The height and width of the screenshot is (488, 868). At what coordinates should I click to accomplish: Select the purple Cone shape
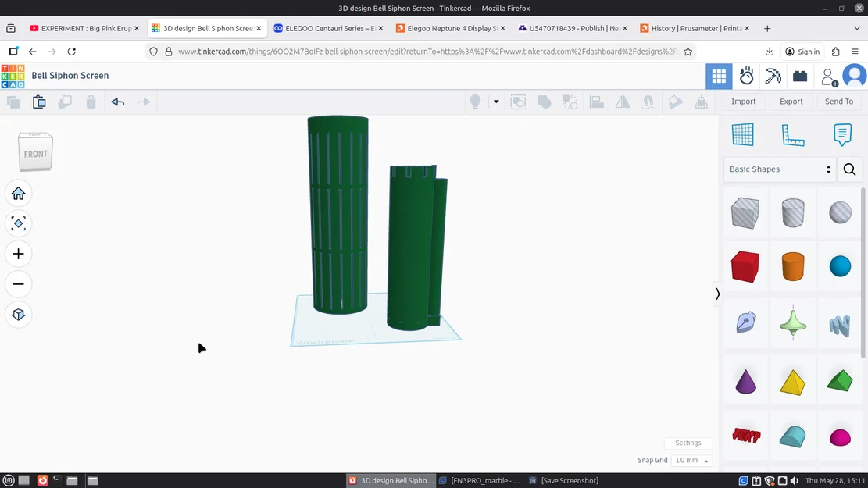click(745, 381)
